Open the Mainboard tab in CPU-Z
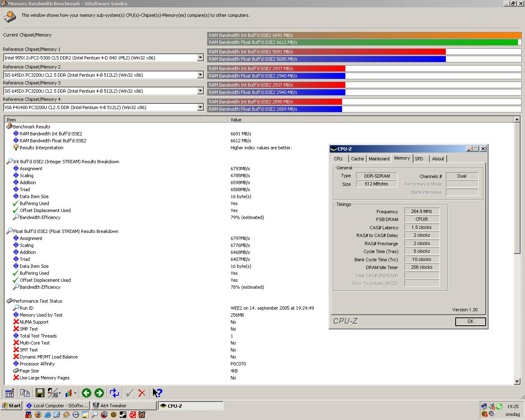 [379, 159]
